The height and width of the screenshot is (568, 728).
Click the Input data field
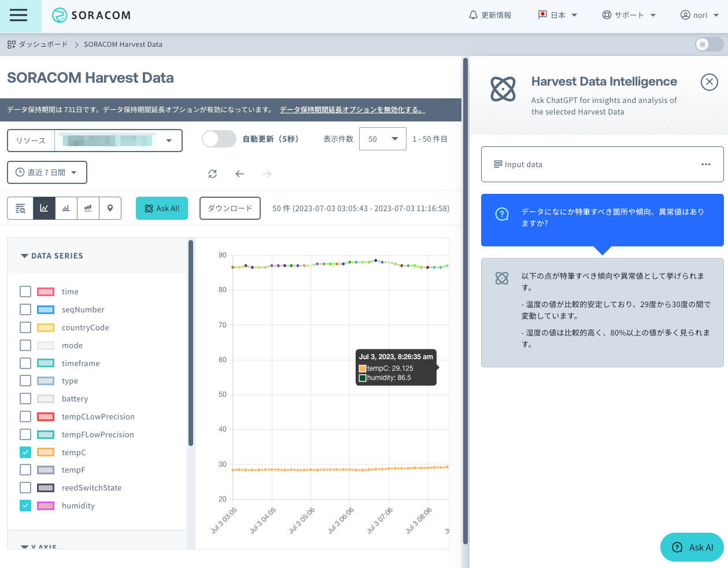603,164
